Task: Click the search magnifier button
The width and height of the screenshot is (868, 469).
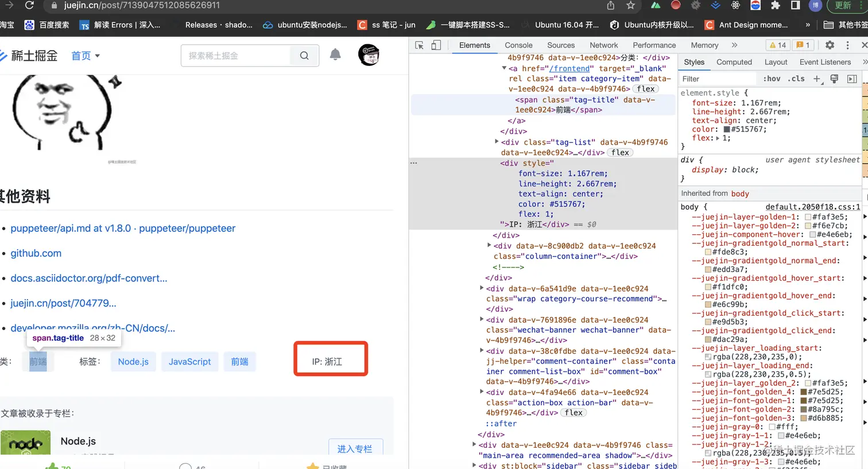Action: (304, 56)
